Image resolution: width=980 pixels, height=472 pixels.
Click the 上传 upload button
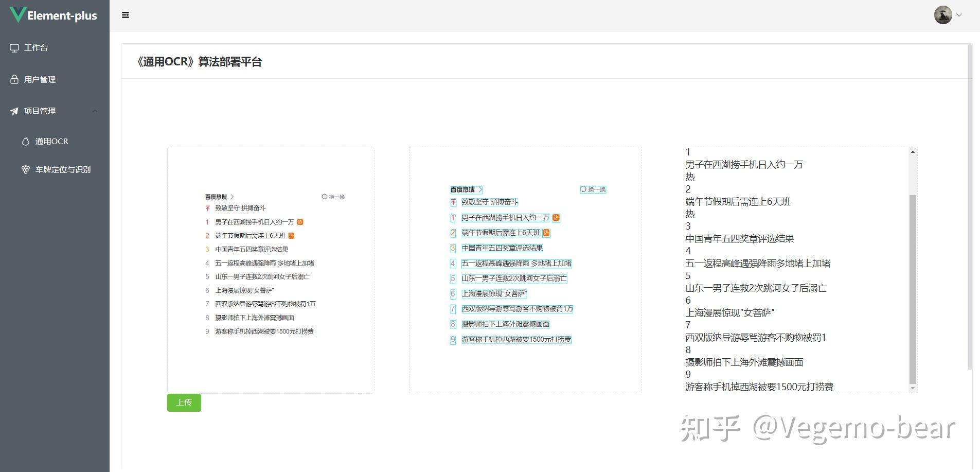pos(184,403)
